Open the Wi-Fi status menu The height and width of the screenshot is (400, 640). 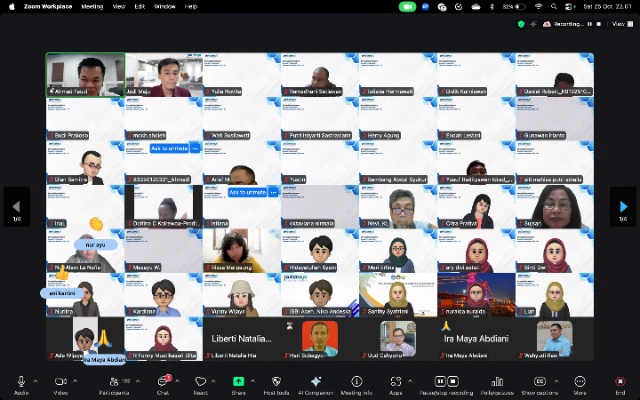tap(538, 7)
